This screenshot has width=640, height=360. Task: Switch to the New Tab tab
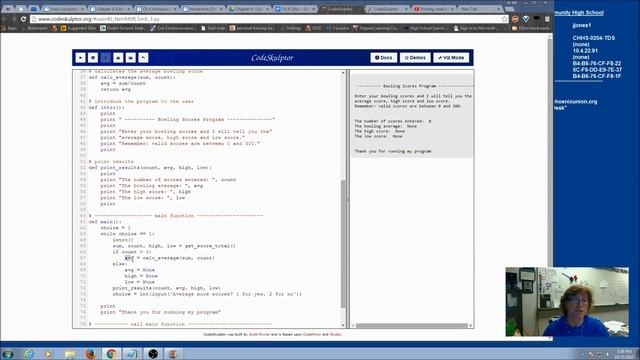(x=479, y=9)
